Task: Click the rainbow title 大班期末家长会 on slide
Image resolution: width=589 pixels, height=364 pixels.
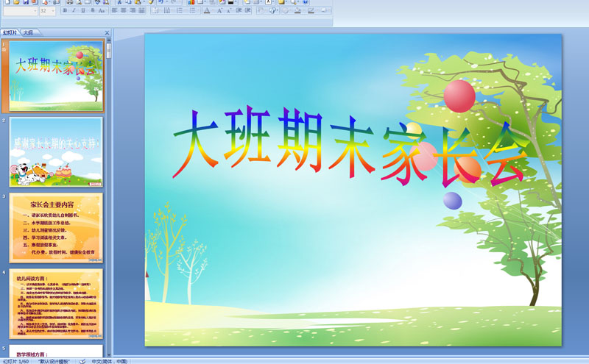Action: pos(351,146)
